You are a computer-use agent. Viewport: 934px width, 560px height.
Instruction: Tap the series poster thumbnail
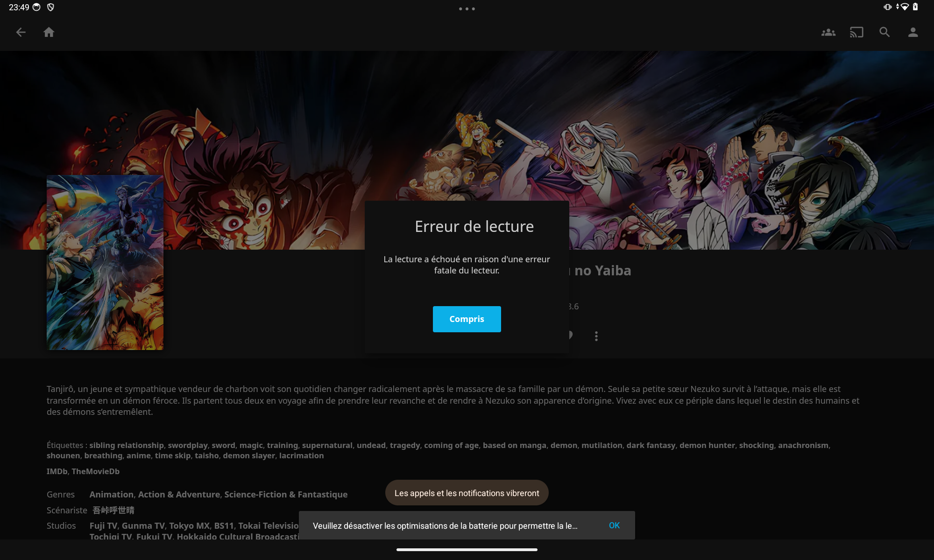105,262
